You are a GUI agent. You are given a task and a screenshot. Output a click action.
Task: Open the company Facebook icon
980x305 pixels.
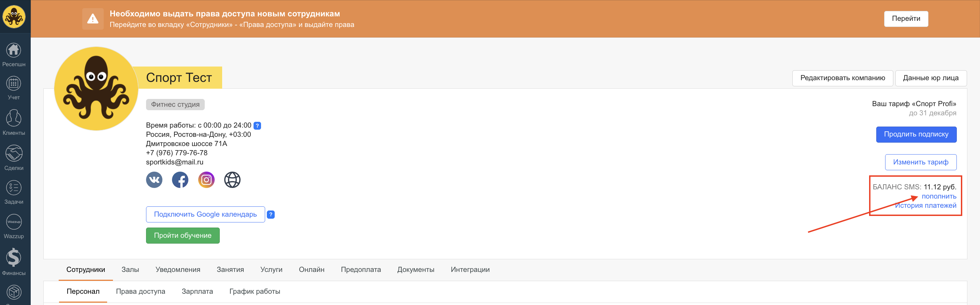click(180, 180)
